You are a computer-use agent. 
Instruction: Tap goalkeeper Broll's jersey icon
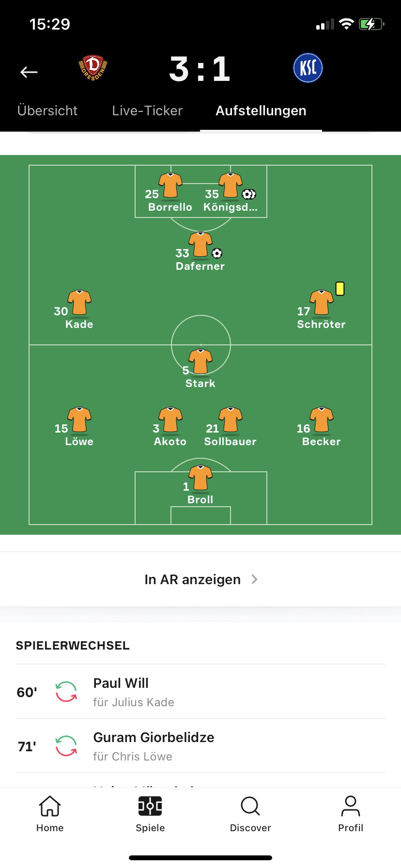coord(200,478)
